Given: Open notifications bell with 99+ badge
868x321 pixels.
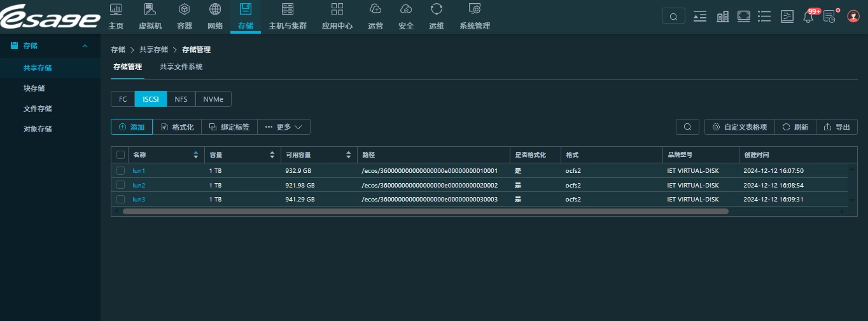Looking at the screenshot, I should point(809,17).
